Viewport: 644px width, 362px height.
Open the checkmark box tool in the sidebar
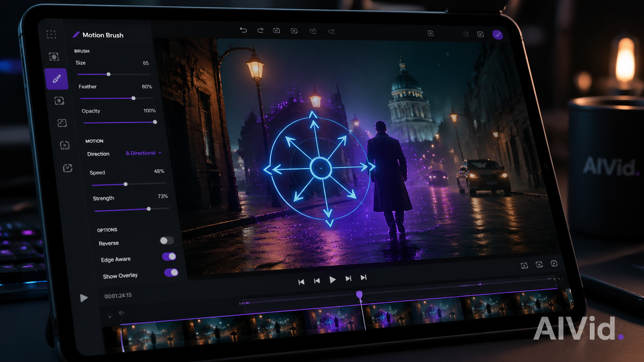point(68,168)
